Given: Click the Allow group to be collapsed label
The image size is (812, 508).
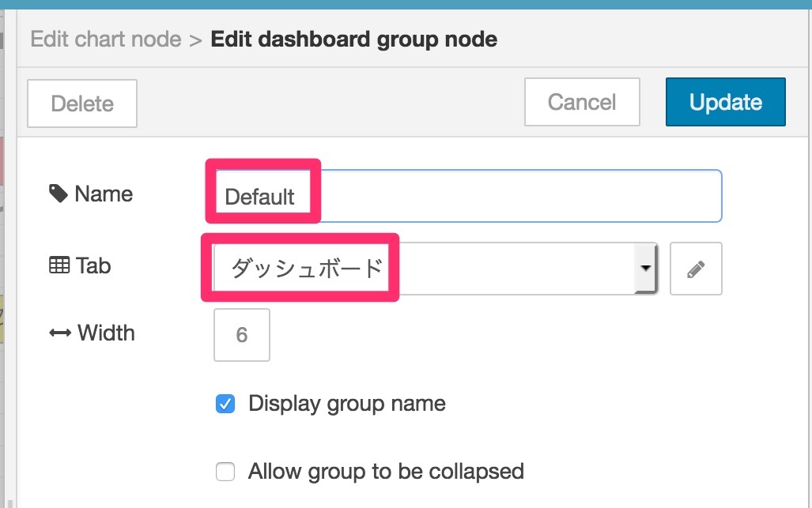Looking at the screenshot, I should tap(387, 472).
